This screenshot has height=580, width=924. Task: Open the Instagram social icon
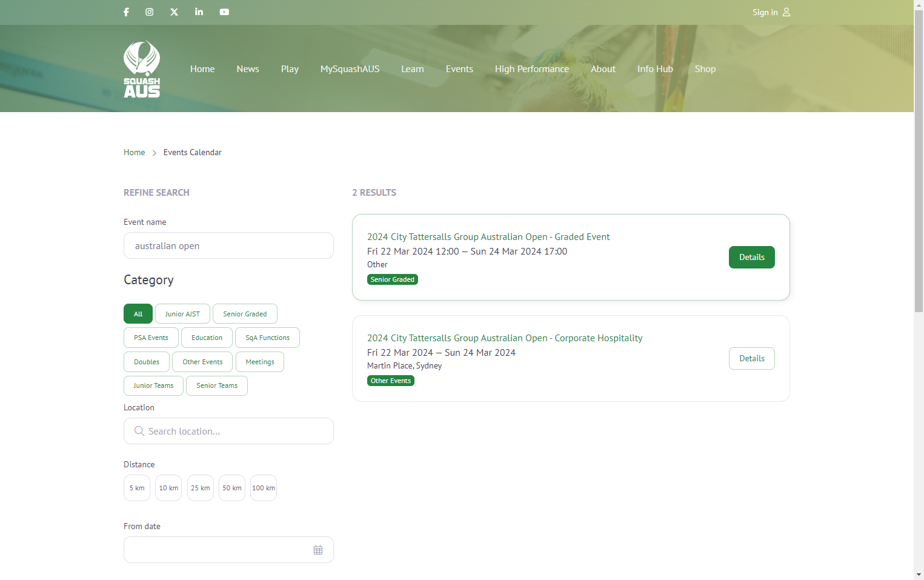150,12
